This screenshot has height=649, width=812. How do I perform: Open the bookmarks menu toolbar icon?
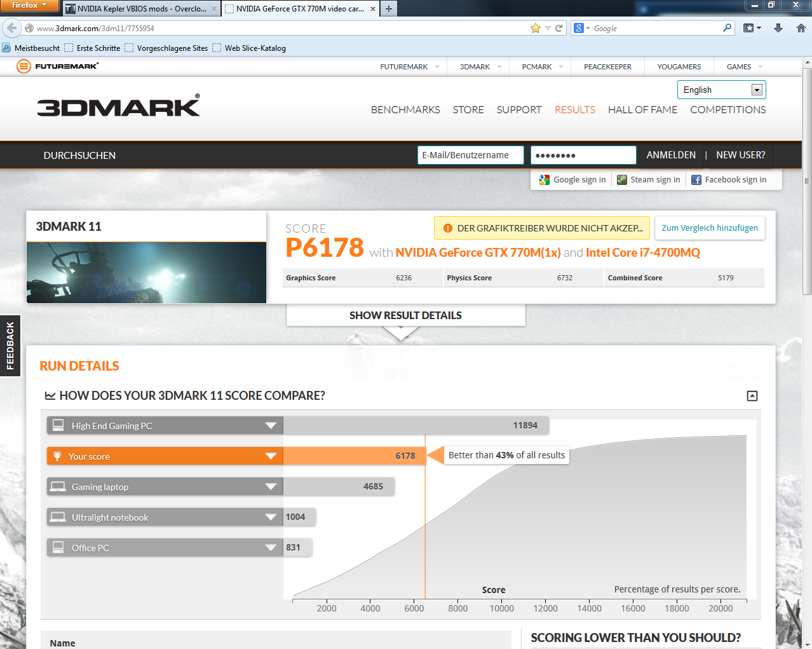click(752, 28)
